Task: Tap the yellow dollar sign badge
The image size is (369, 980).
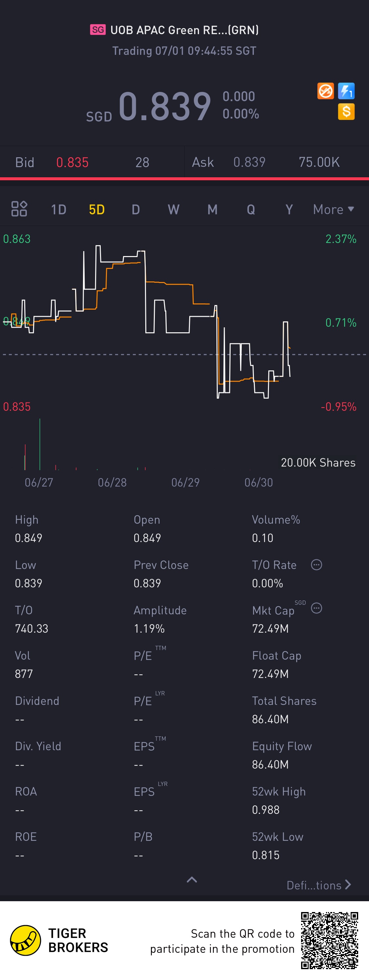Action: [x=346, y=112]
